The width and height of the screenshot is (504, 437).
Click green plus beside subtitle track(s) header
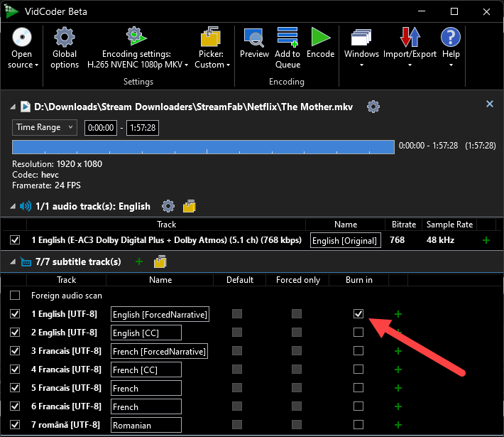pyautogui.click(x=139, y=261)
